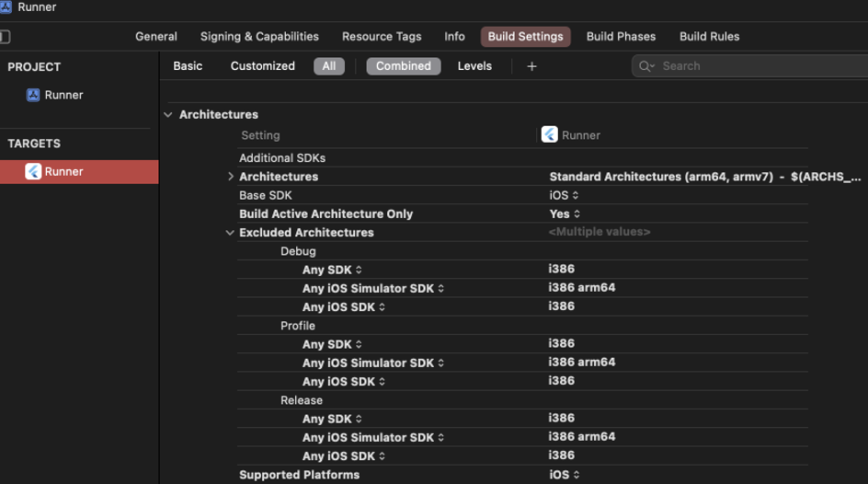Switch to Resource Tags tab
Image resolution: width=868 pixels, height=484 pixels.
click(382, 37)
